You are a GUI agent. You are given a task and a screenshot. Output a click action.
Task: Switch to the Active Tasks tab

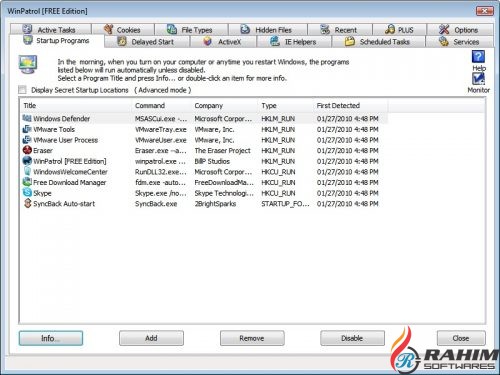point(51,29)
